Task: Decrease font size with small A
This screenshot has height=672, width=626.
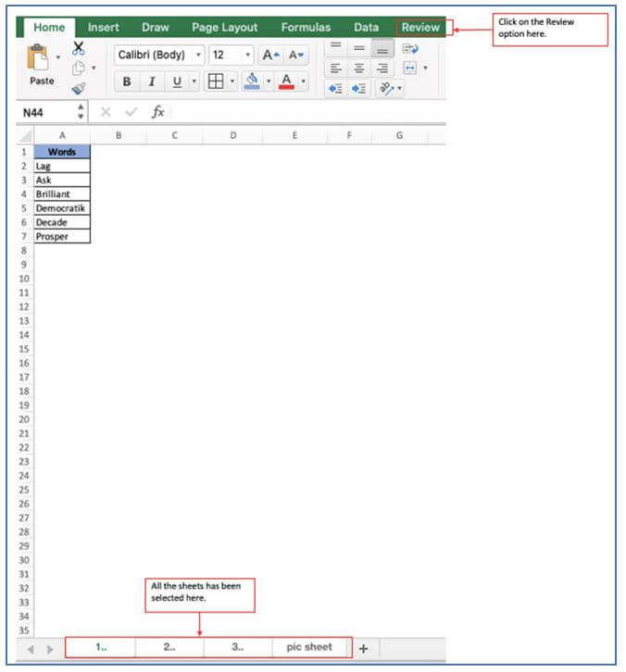Action: click(x=295, y=55)
